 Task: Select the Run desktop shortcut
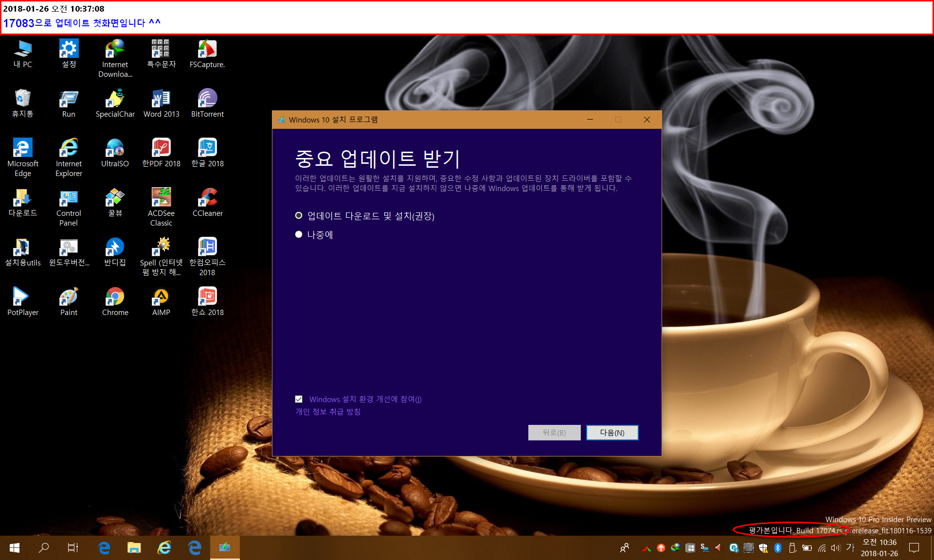click(69, 103)
